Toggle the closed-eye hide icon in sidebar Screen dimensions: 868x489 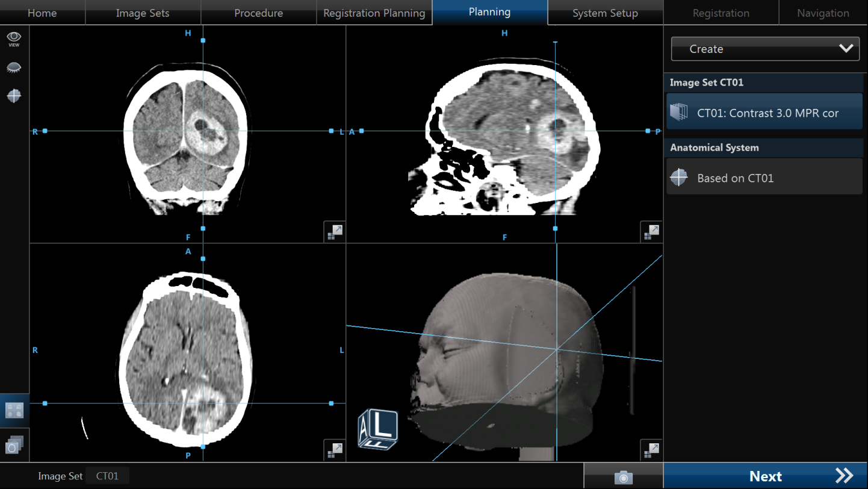pos(14,67)
